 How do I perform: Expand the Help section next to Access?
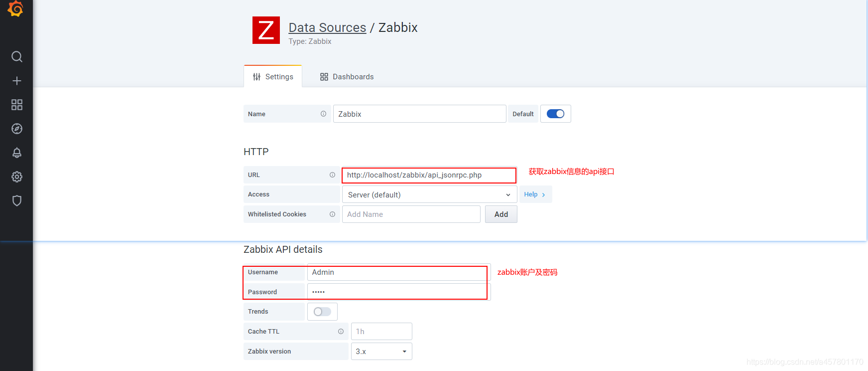click(535, 194)
